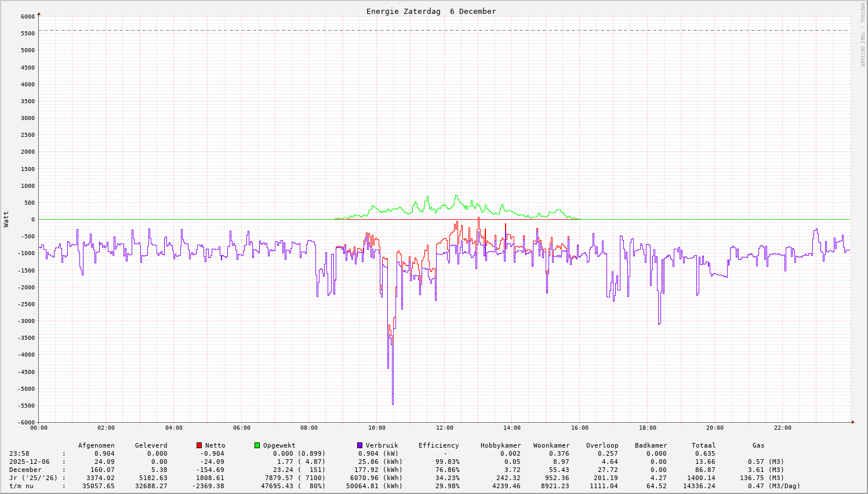Click the Watt y-axis label

tap(6, 219)
